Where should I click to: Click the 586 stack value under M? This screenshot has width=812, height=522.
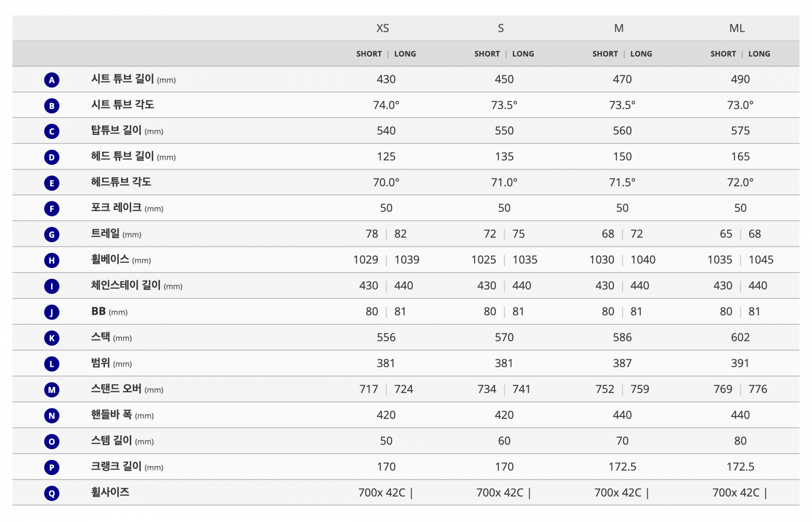click(x=622, y=337)
